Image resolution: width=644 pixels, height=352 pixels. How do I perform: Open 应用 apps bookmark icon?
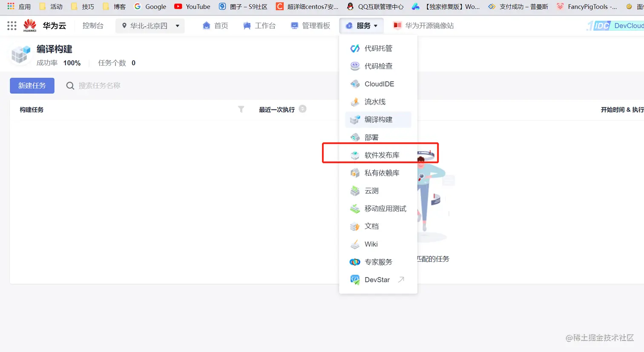tap(11, 6)
